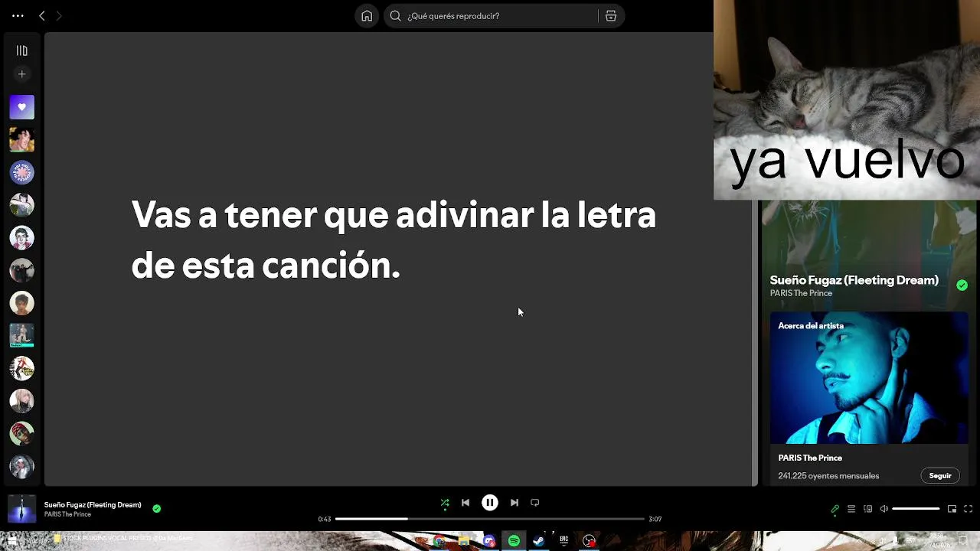Open the Acerca del artista card photo
980x551 pixels.
click(x=869, y=378)
